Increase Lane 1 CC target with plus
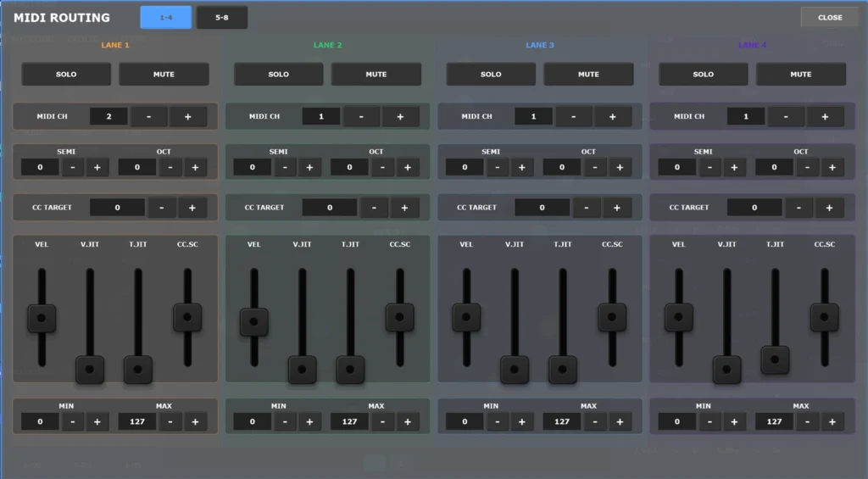Screen dimensions: 868x479 tap(192, 208)
